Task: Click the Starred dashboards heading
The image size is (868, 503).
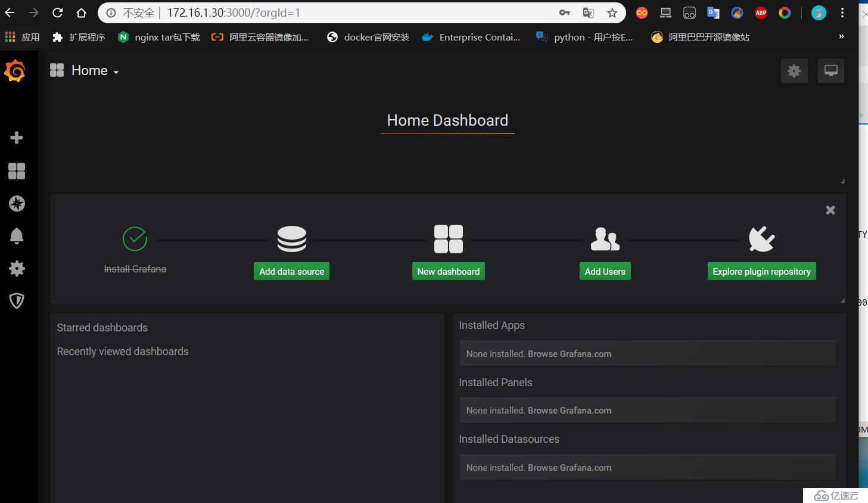Action: coord(102,328)
